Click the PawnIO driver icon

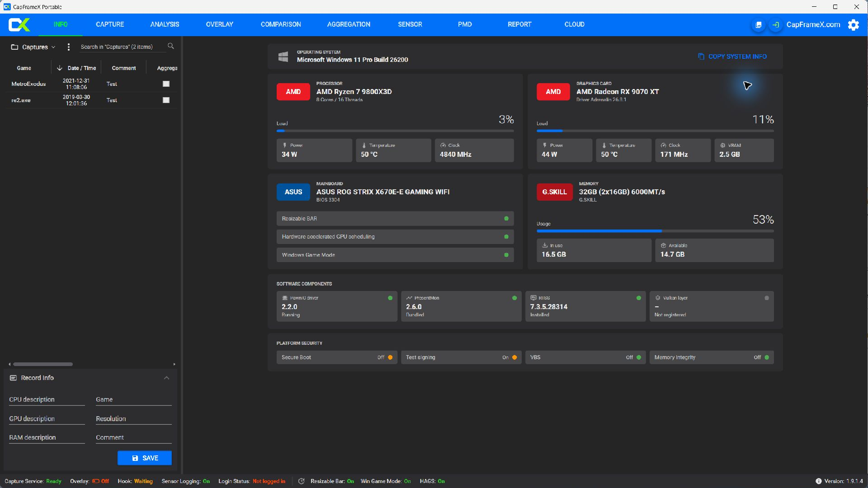click(285, 298)
